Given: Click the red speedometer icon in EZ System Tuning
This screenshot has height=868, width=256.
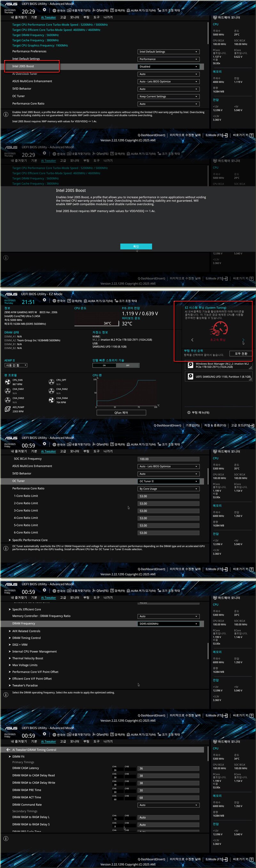Looking at the screenshot, I should coord(219,329).
